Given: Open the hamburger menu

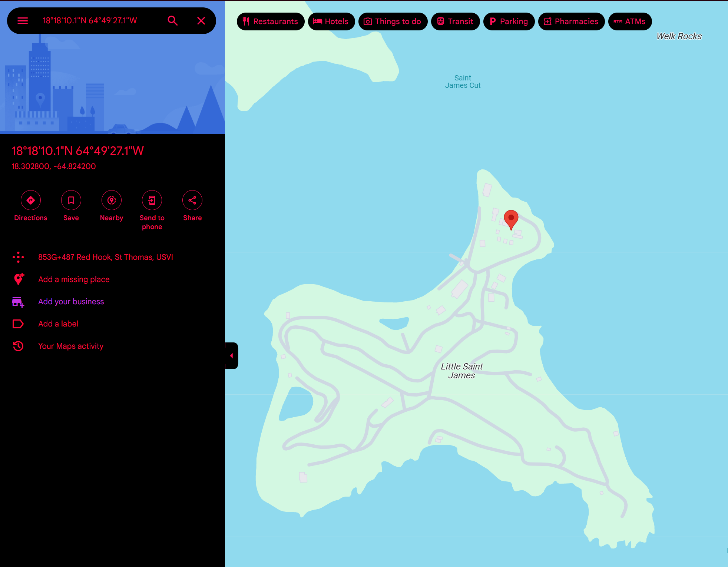Looking at the screenshot, I should 23,21.
